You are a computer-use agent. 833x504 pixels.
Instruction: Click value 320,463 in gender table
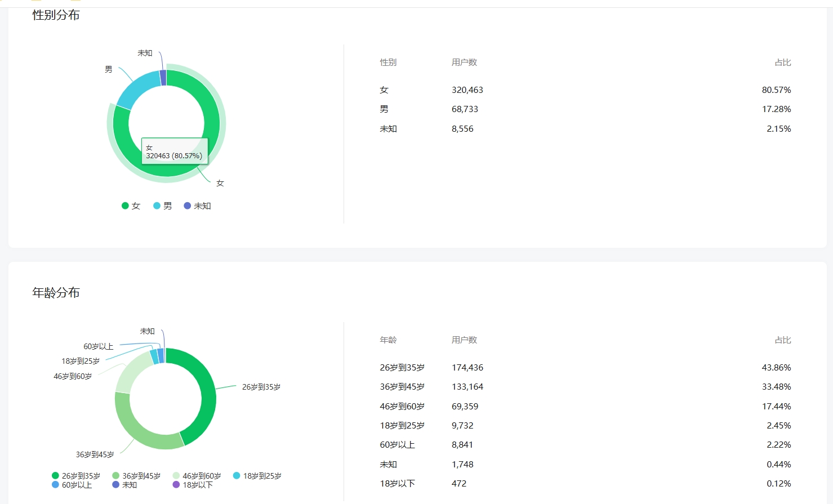coord(467,90)
